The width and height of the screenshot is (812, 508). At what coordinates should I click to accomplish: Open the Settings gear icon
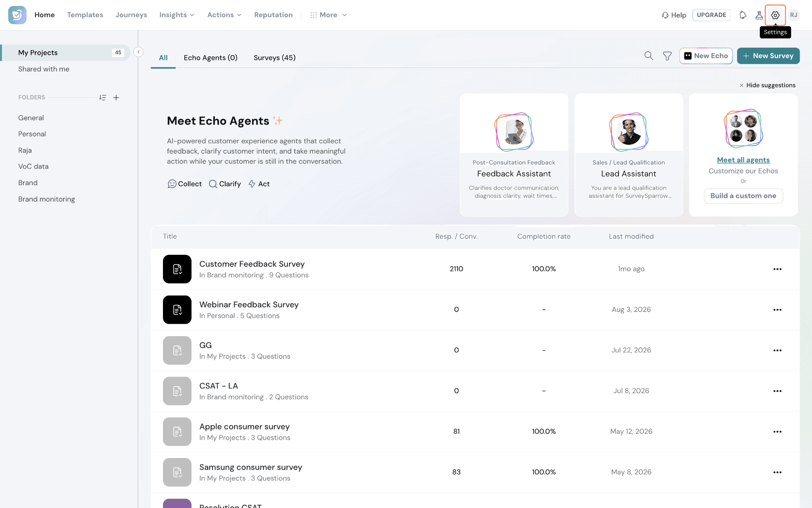click(775, 15)
